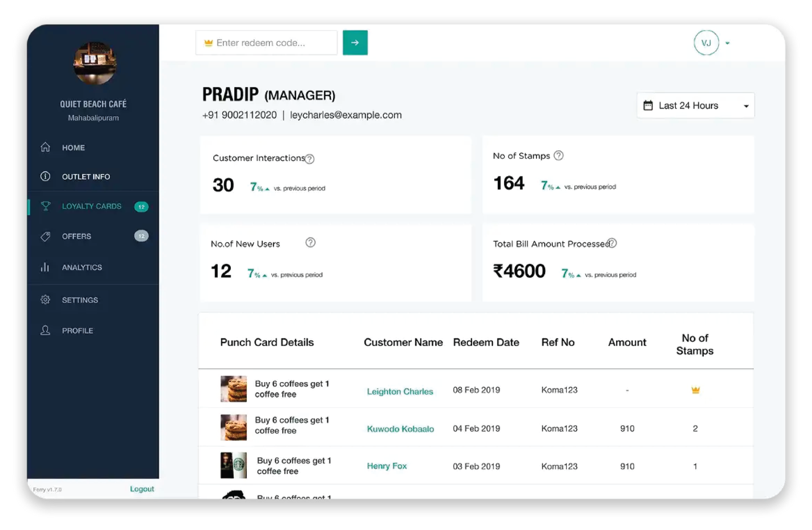Click help icon for Total Bill Amount Processed

coord(612,243)
